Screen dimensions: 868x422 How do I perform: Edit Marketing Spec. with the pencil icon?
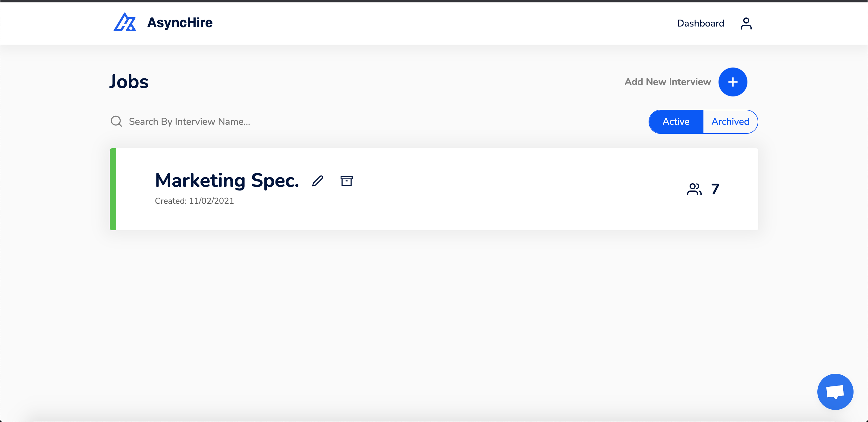click(x=317, y=181)
